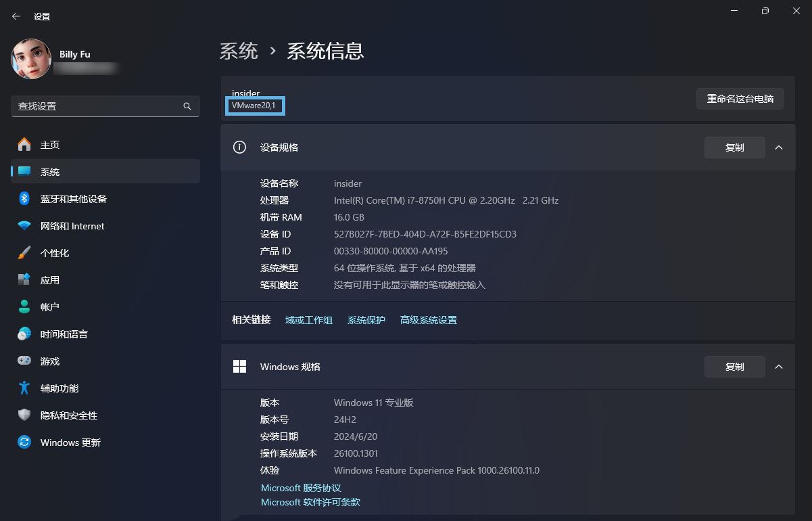Open the 高级系统设置 link
The height and width of the screenshot is (521, 812).
pyautogui.click(x=429, y=319)
